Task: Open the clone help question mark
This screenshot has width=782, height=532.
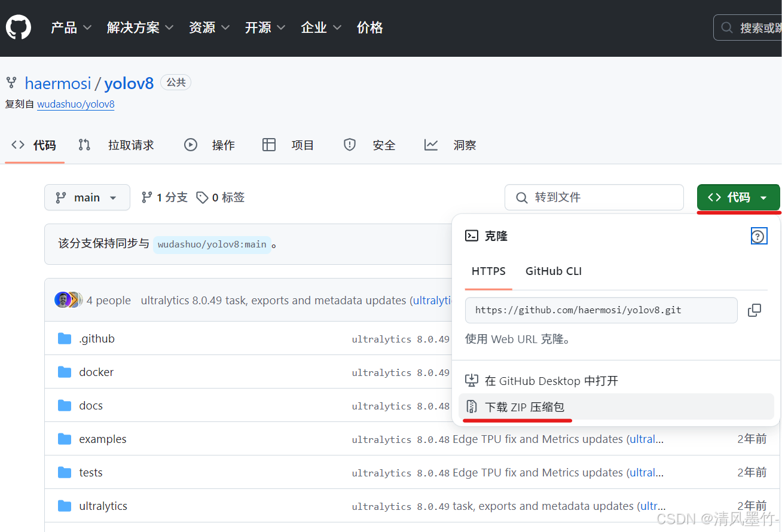Action: pyautogui.click(x=759, y=236)
